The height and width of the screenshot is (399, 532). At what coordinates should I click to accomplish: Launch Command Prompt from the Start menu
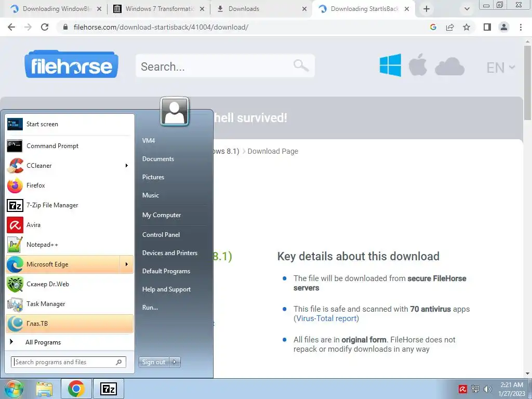coord(70,146)
